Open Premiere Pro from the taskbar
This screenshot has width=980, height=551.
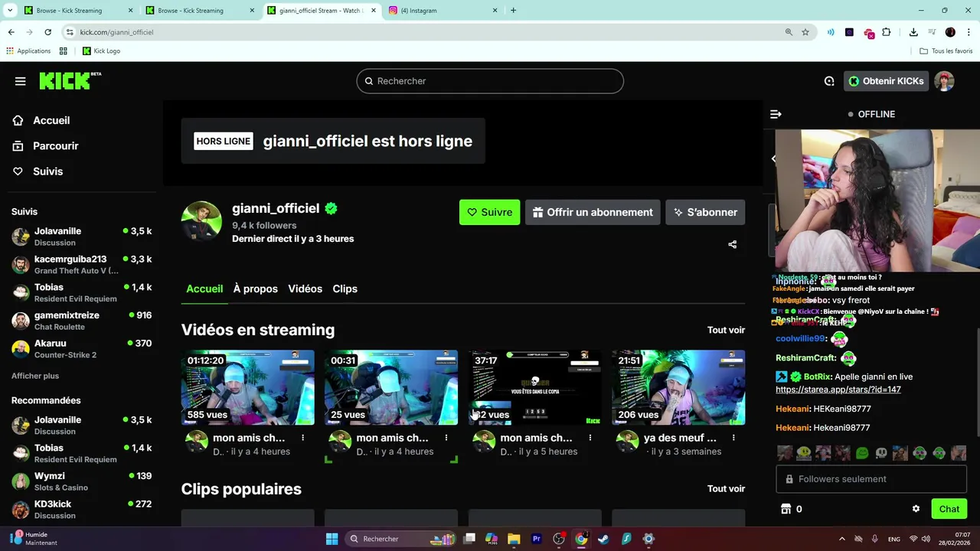coord(536,539)
